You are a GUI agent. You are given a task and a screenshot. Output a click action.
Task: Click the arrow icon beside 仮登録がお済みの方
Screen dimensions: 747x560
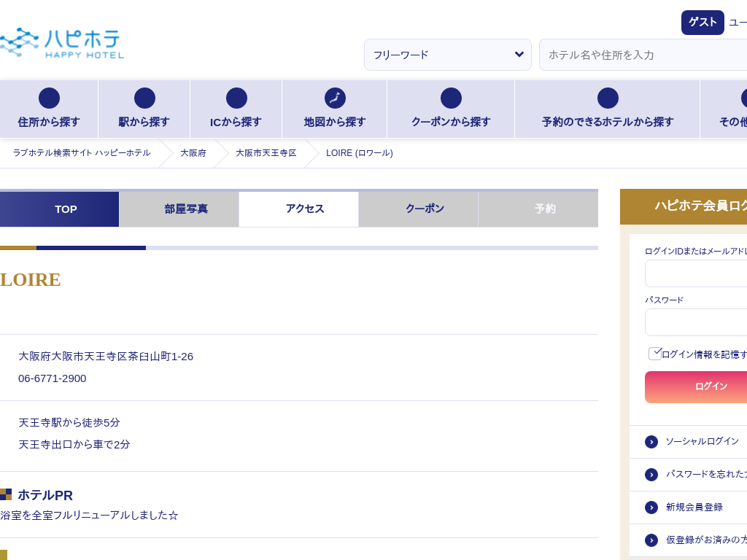[x=651, y=540]
